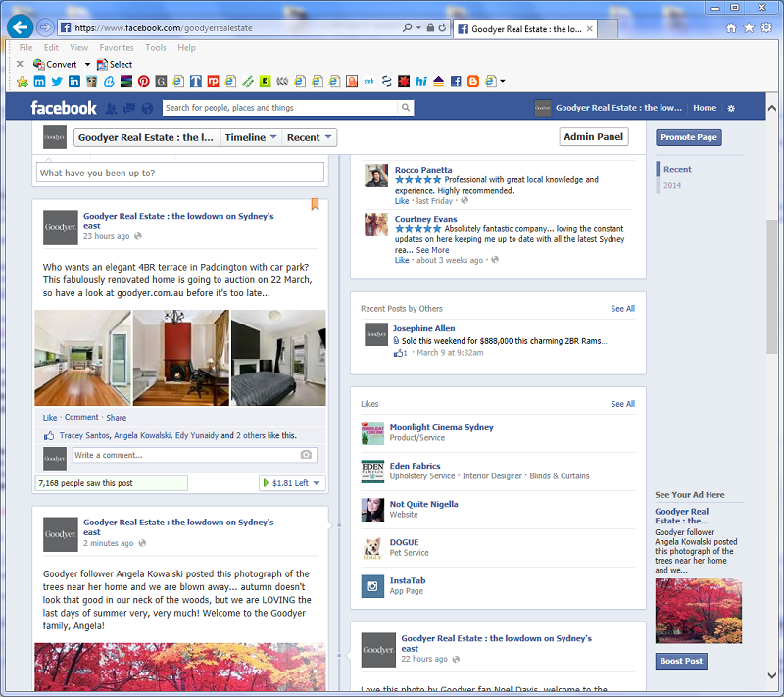Open Courtney Evans' profile link
The width and height of the screenshot is (784, 697).
425,219
